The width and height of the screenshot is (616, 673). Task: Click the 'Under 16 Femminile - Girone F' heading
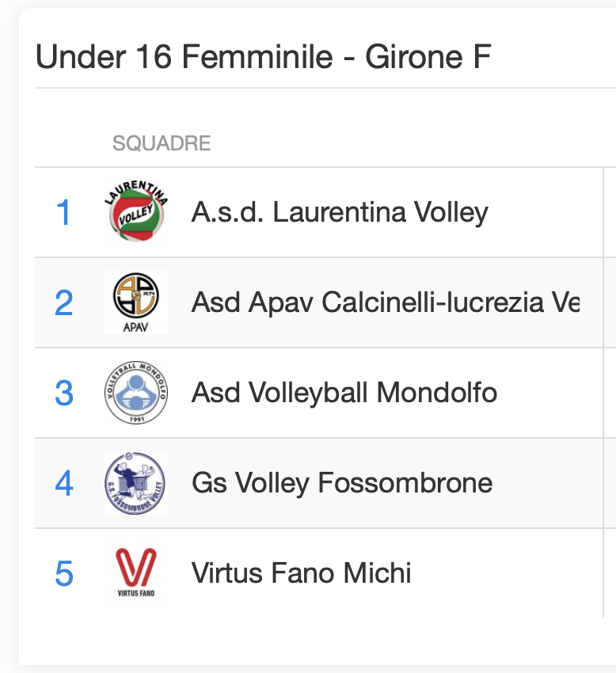pyautogui.click(x=264, y=58)
